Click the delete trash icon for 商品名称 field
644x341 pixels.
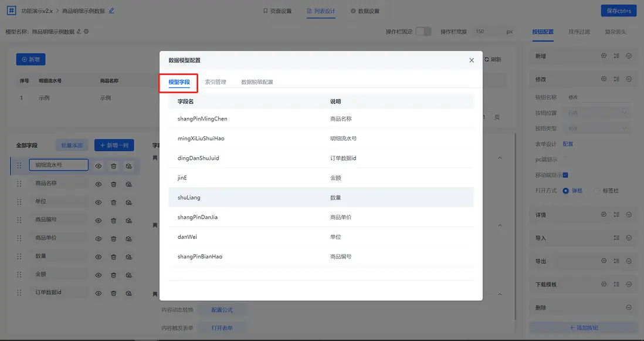click(113, 184)
